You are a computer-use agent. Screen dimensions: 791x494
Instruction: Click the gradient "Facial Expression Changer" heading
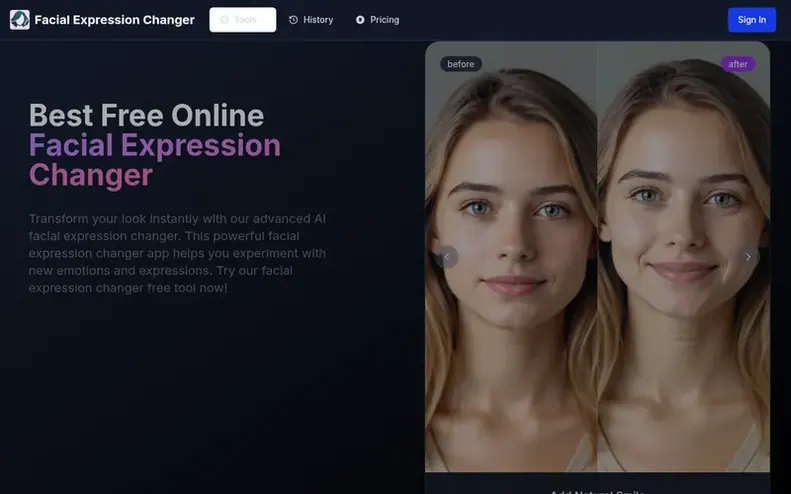coord(154,160)
